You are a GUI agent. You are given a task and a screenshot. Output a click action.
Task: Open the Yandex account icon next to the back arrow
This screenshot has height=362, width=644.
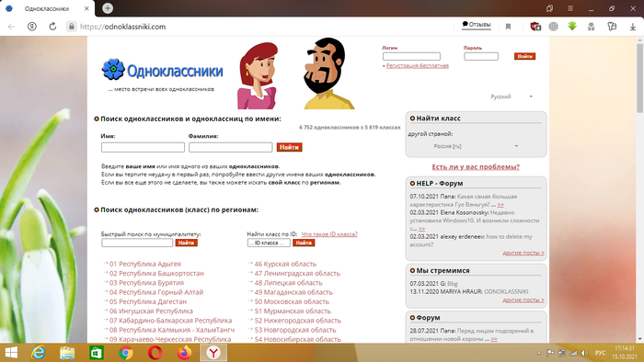click(32, 27)
